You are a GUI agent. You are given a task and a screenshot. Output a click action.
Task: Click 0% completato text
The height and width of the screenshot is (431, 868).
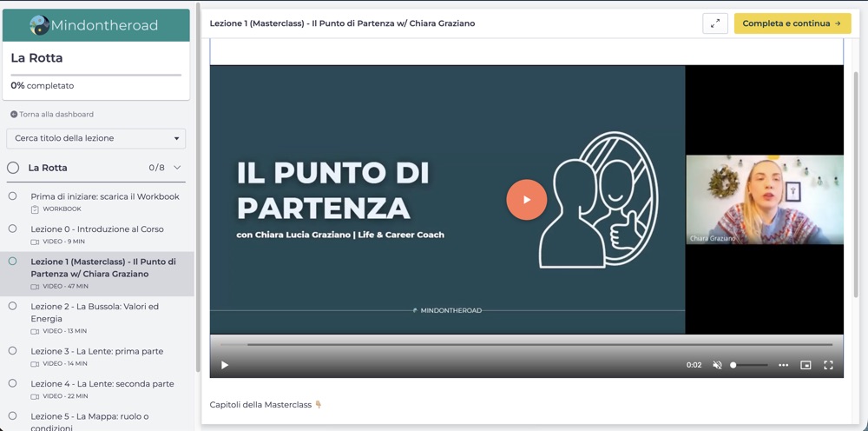click(x=42, y=86)
